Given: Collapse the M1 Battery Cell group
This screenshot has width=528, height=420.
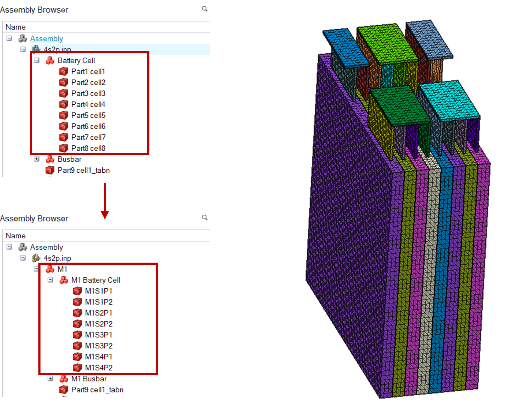Looking at the screenshot, I should 50,280.
